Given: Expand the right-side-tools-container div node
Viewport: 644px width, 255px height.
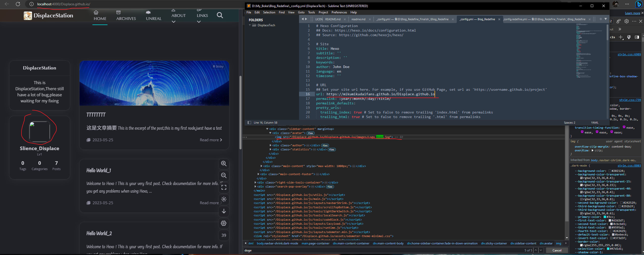Looking at the screenshot, I should coord(255,182).
